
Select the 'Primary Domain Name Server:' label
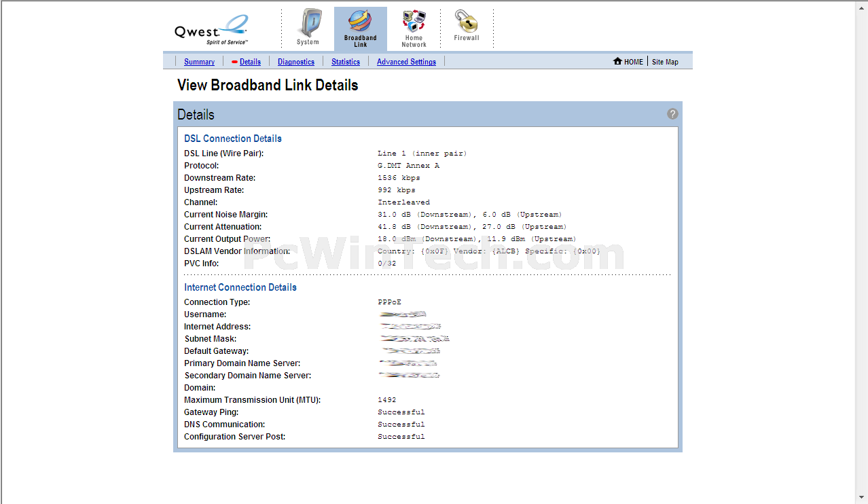(x=242, y=363)
